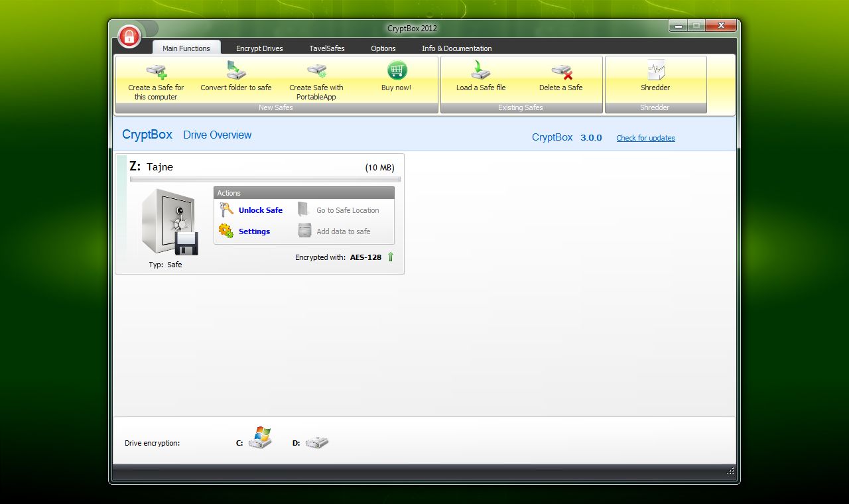Open the Options tab
The height and width of the screenshot is (504, 849).
[x=383, y=48]
